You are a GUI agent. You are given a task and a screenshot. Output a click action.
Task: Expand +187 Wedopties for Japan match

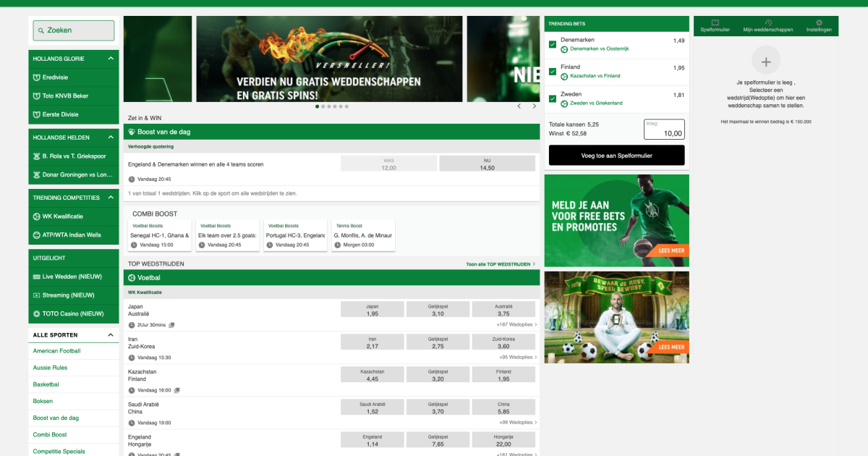click(516, 325)
